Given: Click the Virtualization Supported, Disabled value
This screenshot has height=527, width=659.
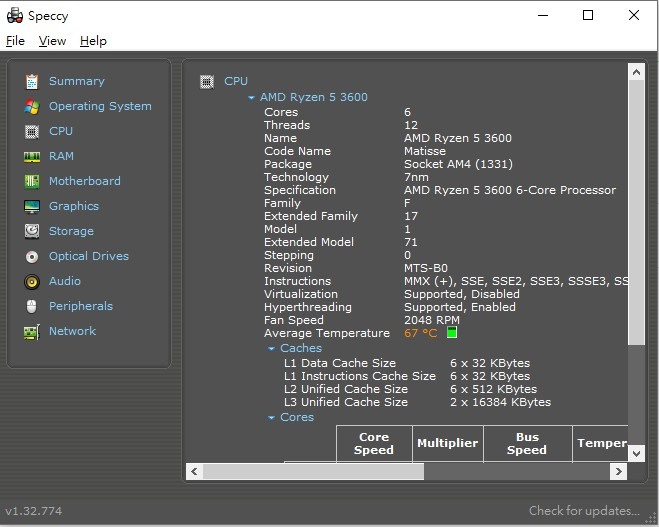Looking at the screenshot, I should (x=462, y=294).
